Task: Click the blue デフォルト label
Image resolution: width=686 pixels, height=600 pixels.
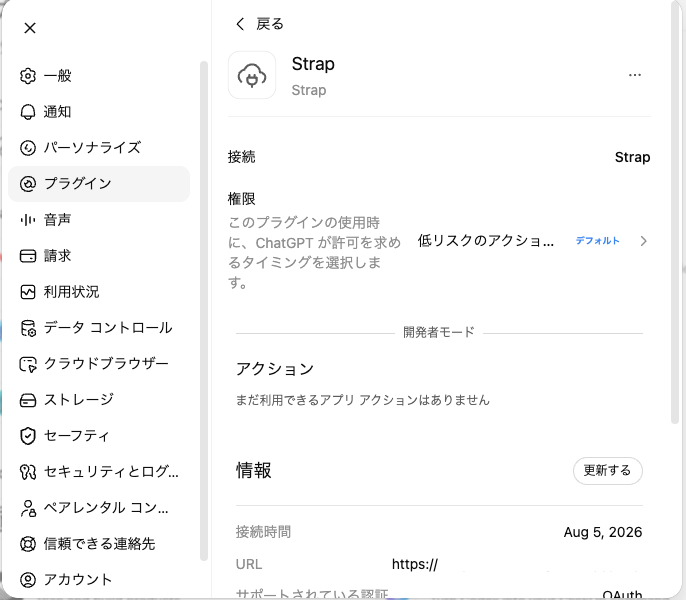Action: pos(597,241)
